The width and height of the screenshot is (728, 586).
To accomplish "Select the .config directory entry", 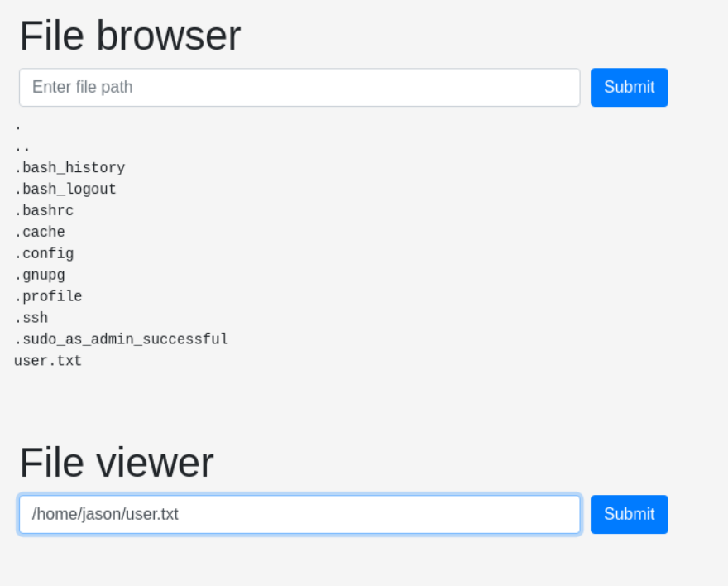I will 44,253.
